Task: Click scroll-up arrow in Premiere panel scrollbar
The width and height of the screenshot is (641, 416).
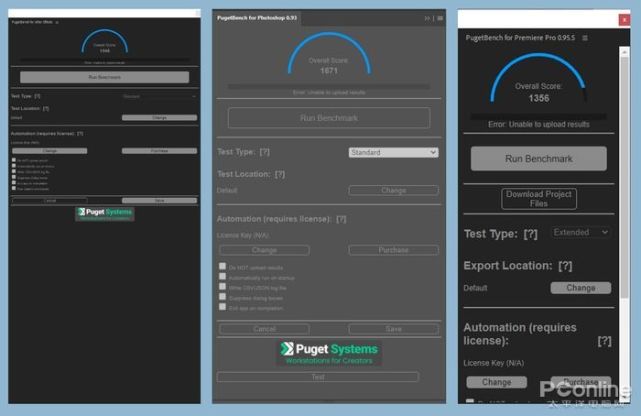Action: pyautogui.click(x=624, y=52)
